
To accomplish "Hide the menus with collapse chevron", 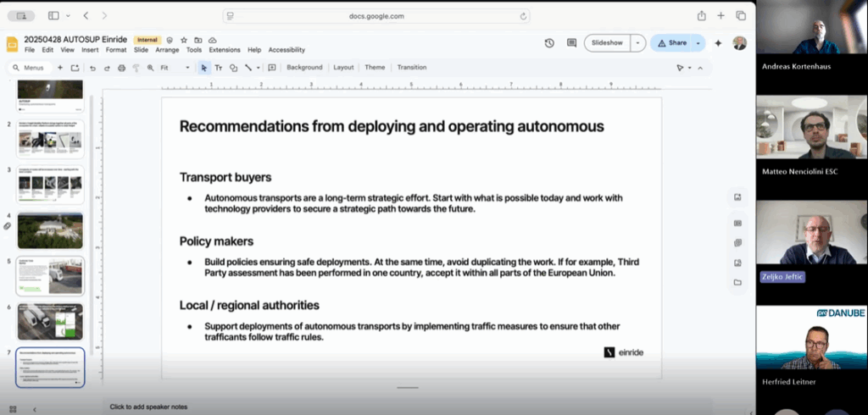I will 699,68.
